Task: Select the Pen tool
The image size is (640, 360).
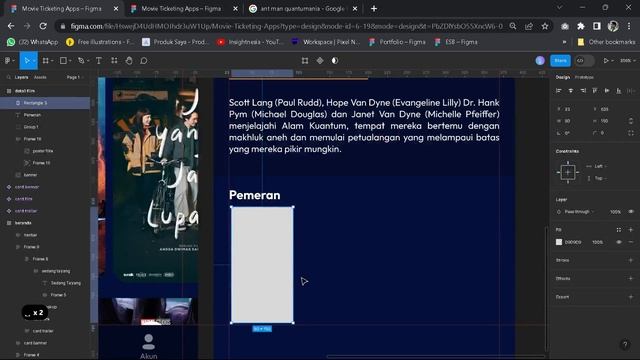Action: (x=81, y=61)
